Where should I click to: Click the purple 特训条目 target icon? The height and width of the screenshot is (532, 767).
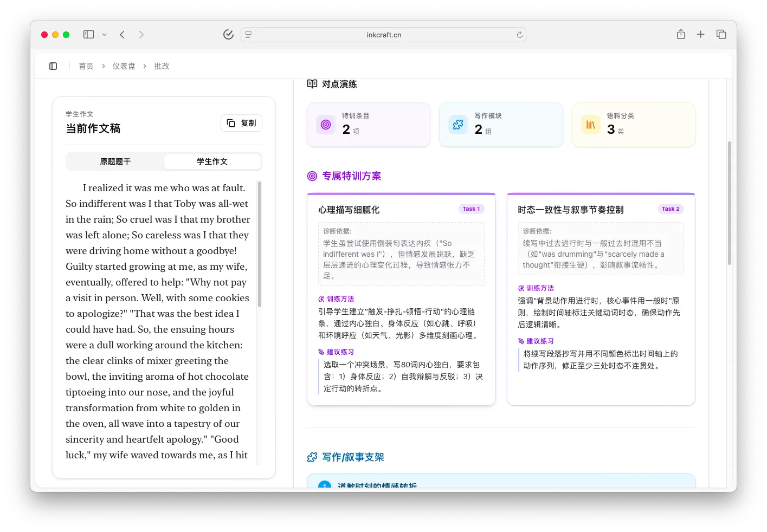pyautogui.click(x=325, y=124)
